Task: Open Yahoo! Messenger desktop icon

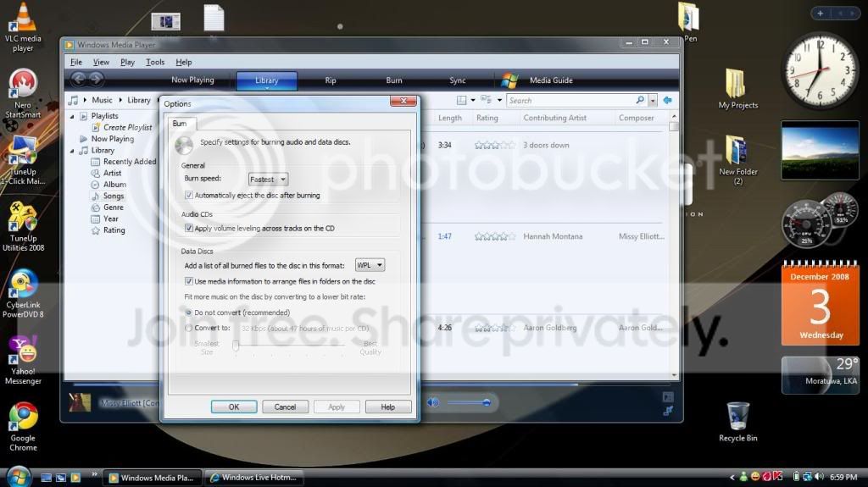Action: [x=23, y=360]
